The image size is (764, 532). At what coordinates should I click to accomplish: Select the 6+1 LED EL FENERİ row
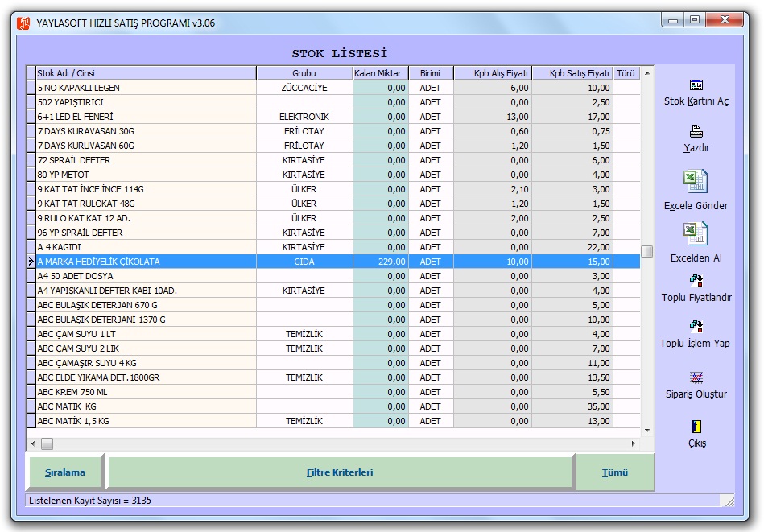pyautogui.click(x=333, y=117)
